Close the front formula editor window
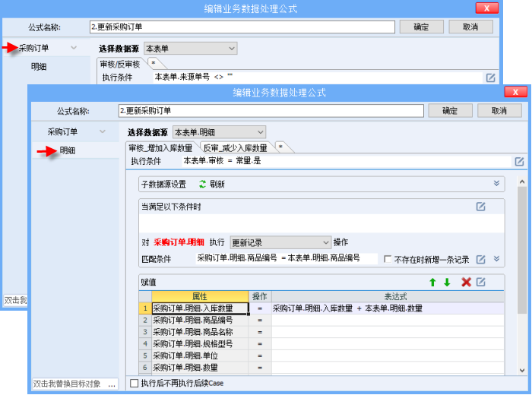Viewport: 532px width, 395px height. point(515,92)
